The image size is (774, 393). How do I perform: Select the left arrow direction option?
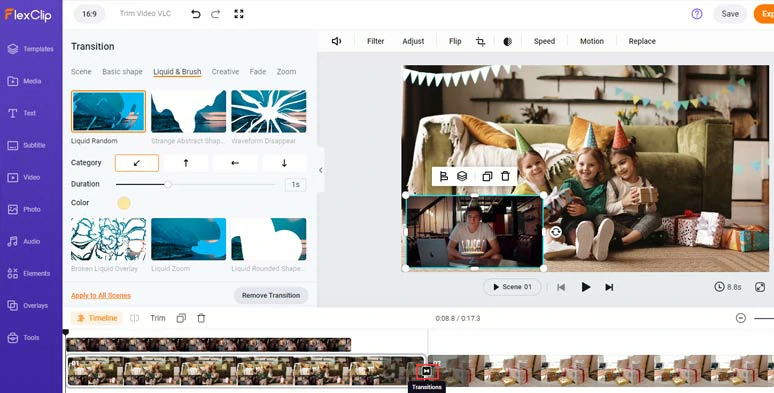click(x=235, y=163)
